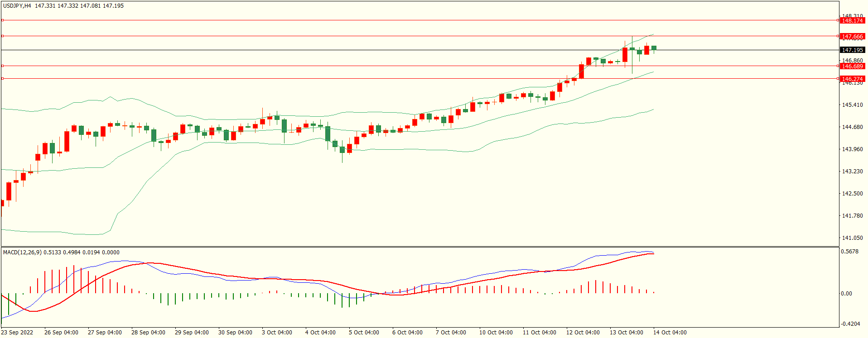This screenshot has width=868, height=338.
Task: Click the 144.680 price scale value
Action: (x=852, y=127)
